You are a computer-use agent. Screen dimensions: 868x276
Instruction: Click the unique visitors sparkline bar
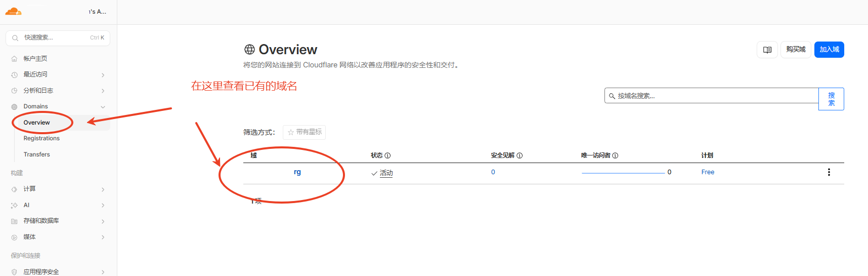click(x=623, y=173)
